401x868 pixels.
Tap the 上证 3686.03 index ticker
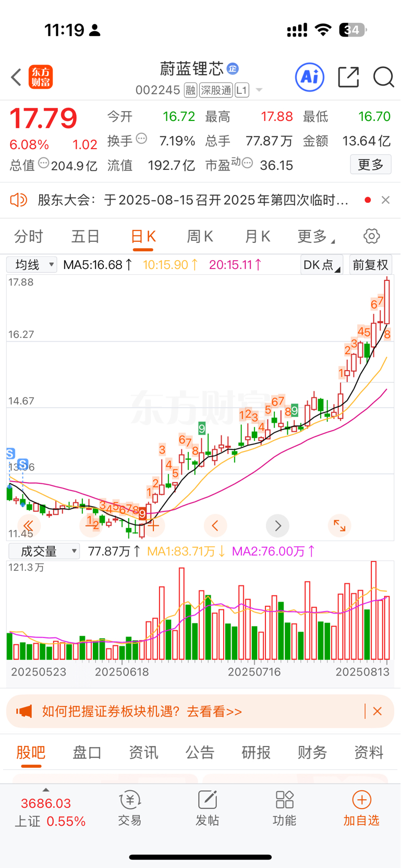point(50,812)
